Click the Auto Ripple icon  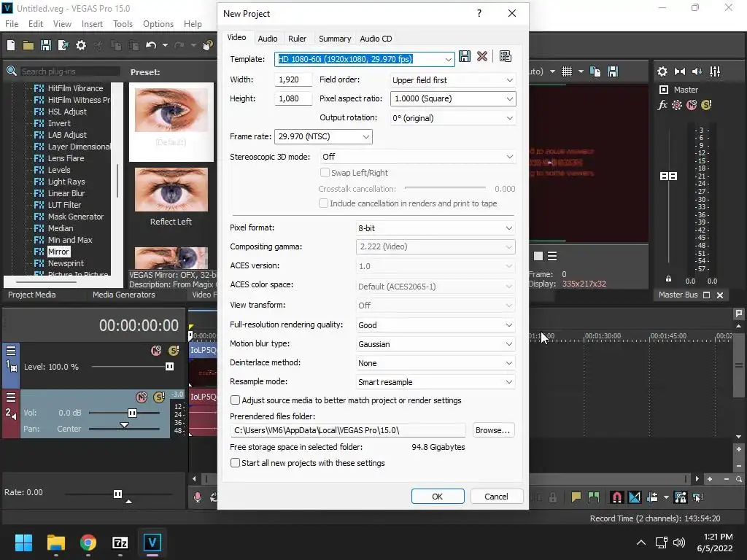pos(652,497)
